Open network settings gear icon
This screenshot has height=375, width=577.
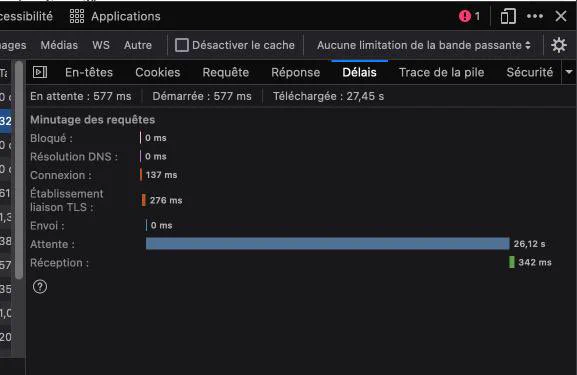click(x=559, y=45)
